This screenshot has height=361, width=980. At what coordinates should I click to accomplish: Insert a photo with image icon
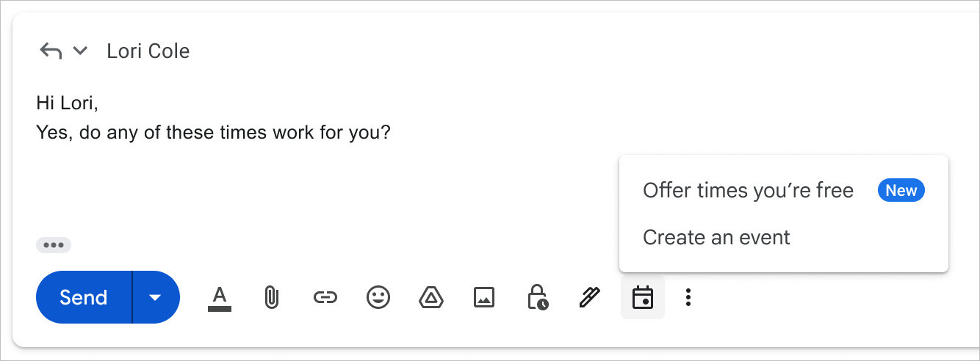tap(483, 297)
